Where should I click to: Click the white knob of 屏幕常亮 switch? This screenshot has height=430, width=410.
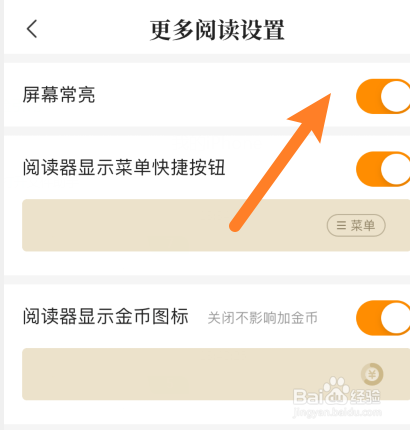pyautogui.click(x=396, y=96)
